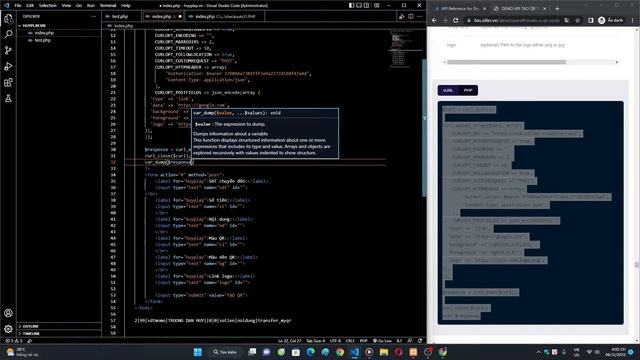Click the Explorer more actions ellipsis
This screenshot has height=360, width=640.
click(93, 16)
